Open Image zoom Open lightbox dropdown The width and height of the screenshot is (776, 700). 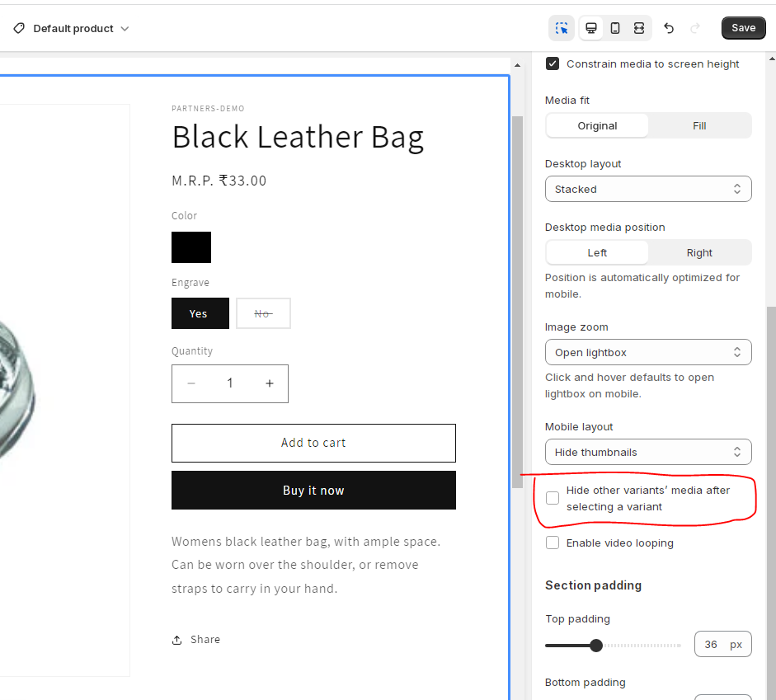click(x=648, y=352)
